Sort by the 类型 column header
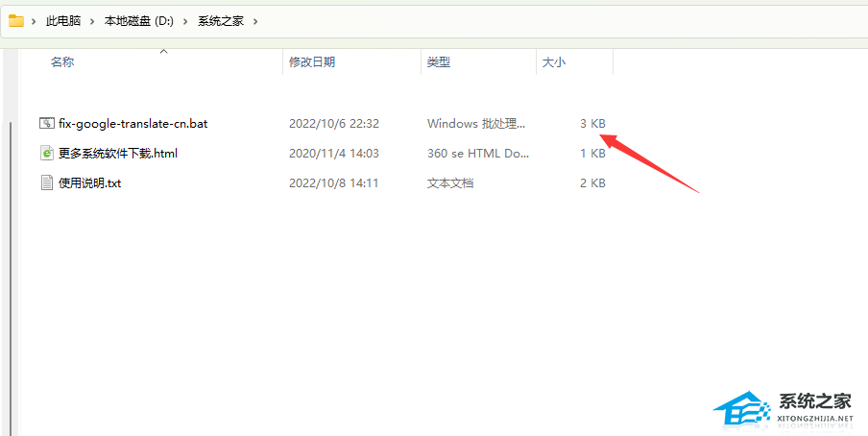The height and width of the screenshot is (436, 868). pyautogui.click(x=439, y=61)
